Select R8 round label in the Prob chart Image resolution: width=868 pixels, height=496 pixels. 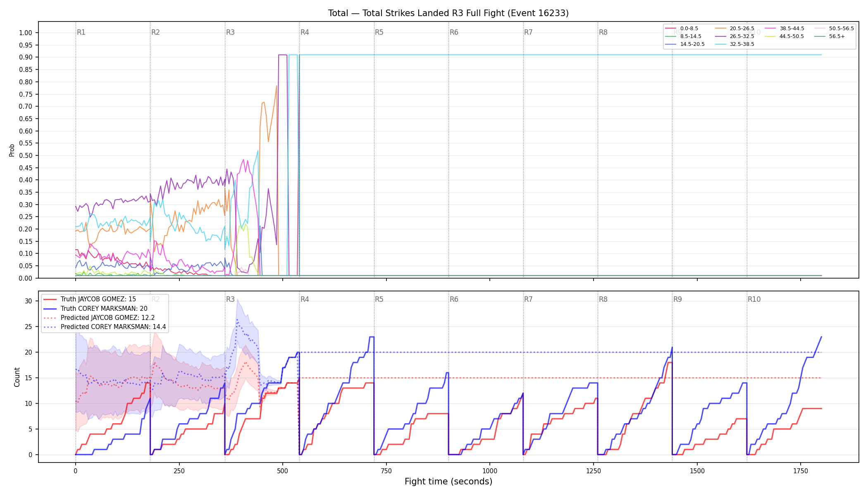(603, 32)
